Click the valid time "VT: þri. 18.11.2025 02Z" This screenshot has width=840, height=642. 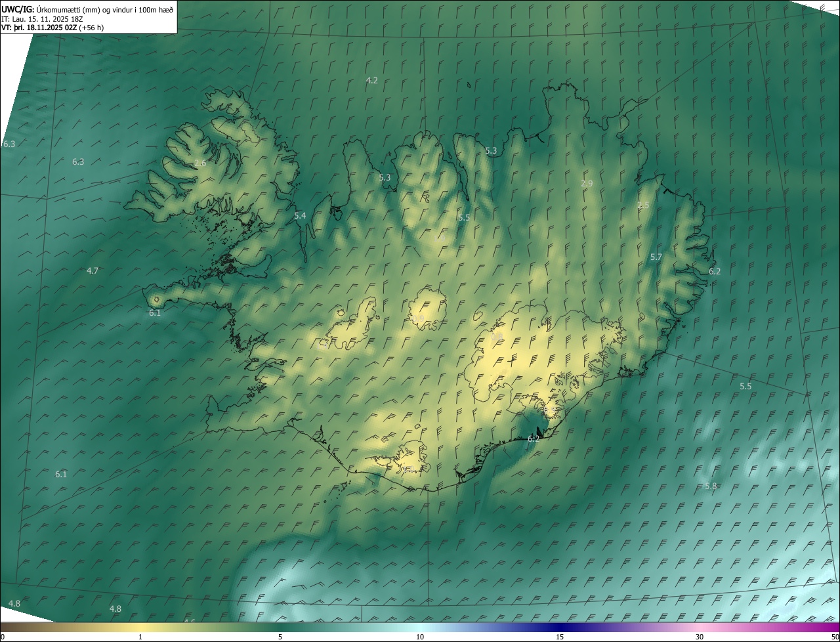[39, 28]
